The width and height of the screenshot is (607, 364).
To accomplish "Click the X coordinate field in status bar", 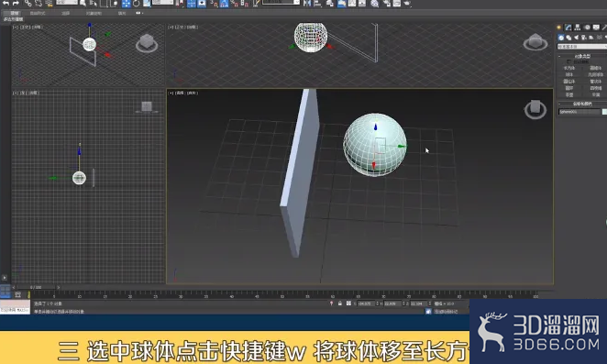I will point(366,304).
